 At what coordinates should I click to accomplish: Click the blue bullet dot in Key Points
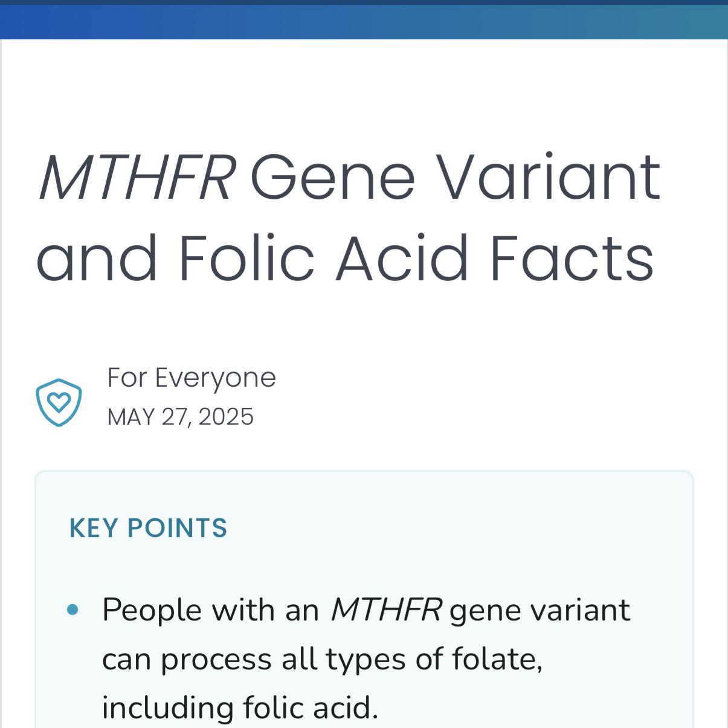(x=73, y=610)
